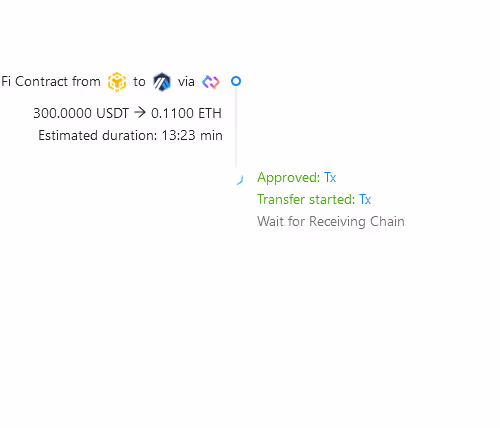Click the blue loading spinner beside Approved

240,179
